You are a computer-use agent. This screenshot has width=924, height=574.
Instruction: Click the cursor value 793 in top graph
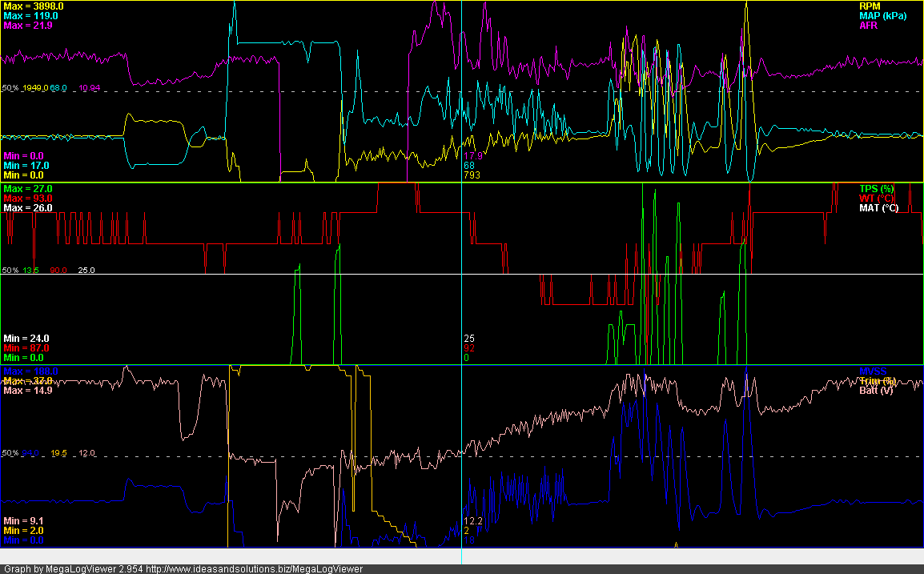472,175
